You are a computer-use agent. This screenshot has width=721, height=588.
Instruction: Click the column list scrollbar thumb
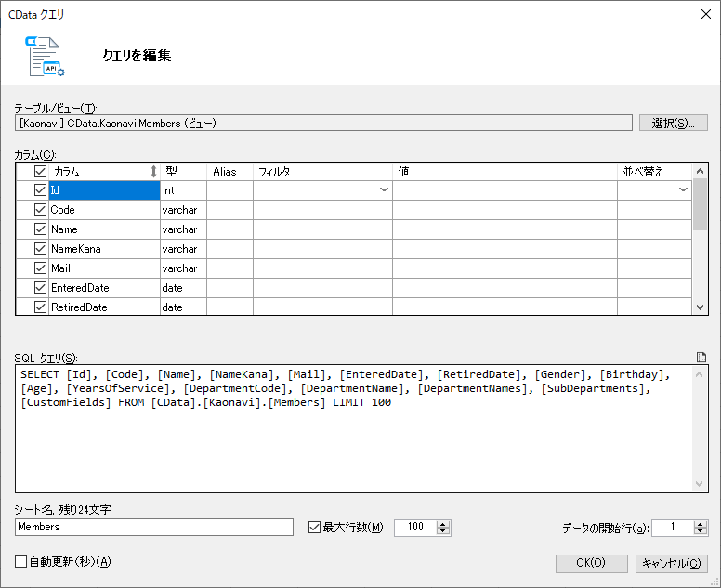tap(700, 204)
